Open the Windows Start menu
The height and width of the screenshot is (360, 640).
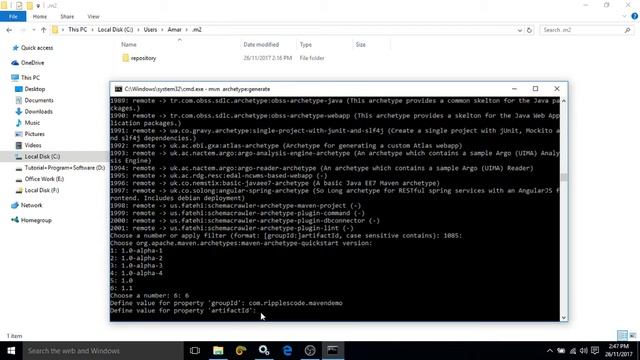[x=11, y=351]
